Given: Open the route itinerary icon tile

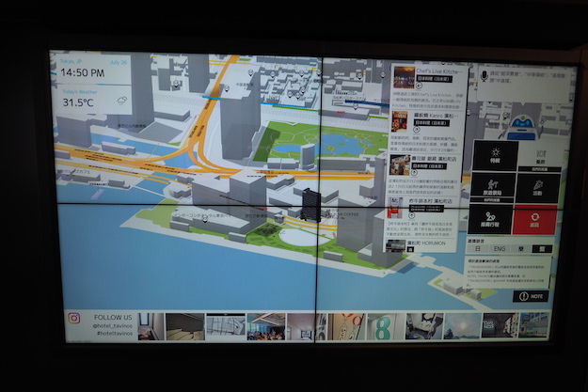Looking at the screenshot, I should 496,218.
